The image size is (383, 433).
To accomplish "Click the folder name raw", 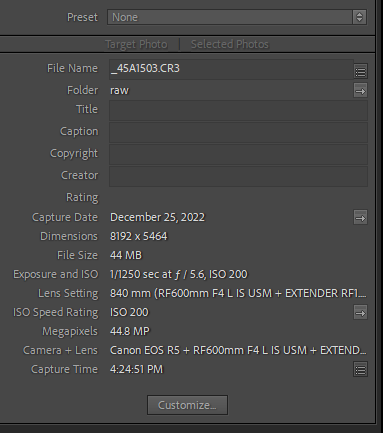I will coord(119,91).
